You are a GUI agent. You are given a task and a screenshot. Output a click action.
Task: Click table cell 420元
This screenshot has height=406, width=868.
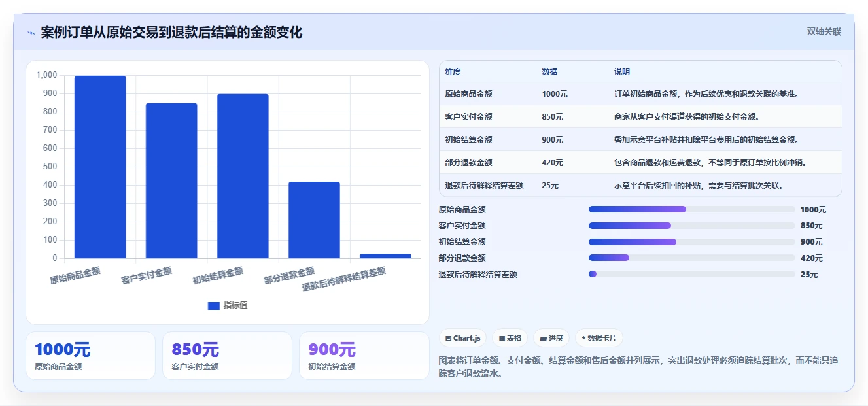click(552, 163)
